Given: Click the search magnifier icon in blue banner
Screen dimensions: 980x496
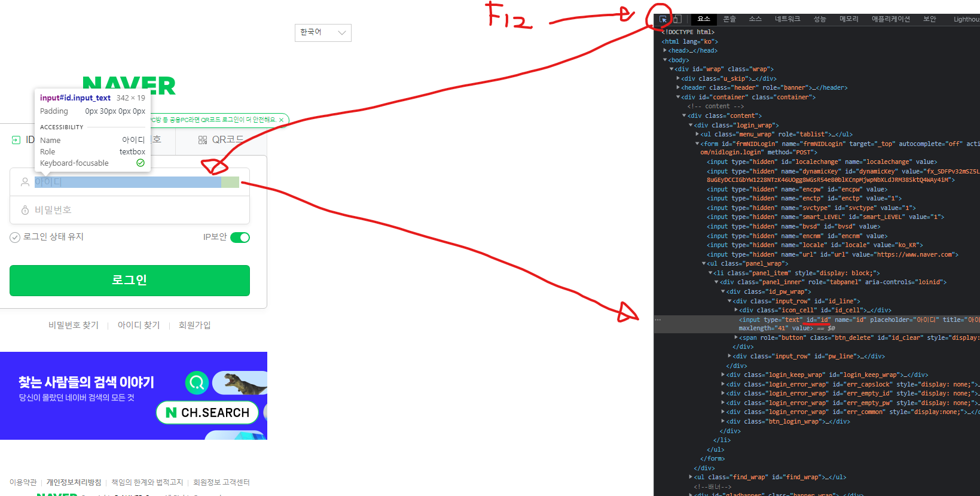Looking at the screenshot, I should 197,382.
